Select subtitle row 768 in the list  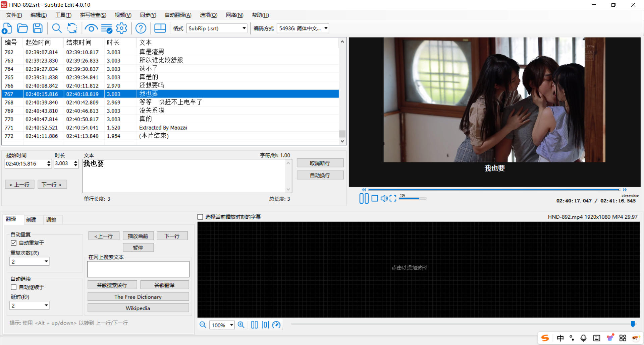(170, 102)
